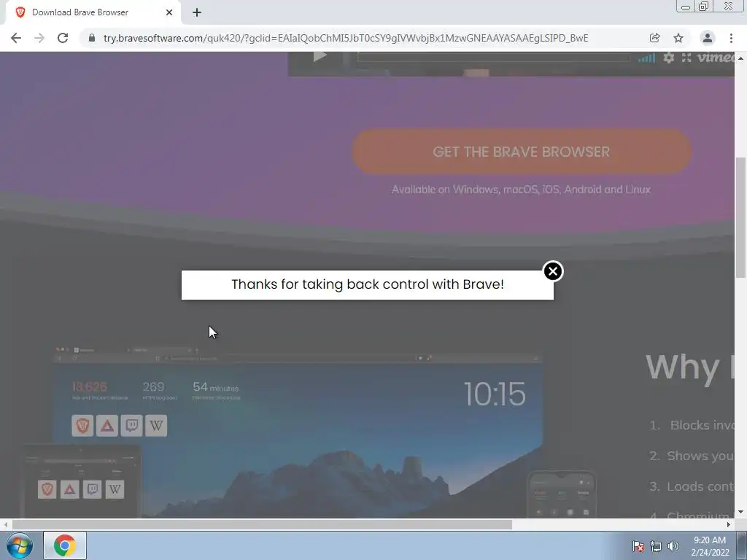This screenshot has height=560, width=747.
Task: Click the GET THE BRAVE BROWSER button
Action: (x=521, y=152)
